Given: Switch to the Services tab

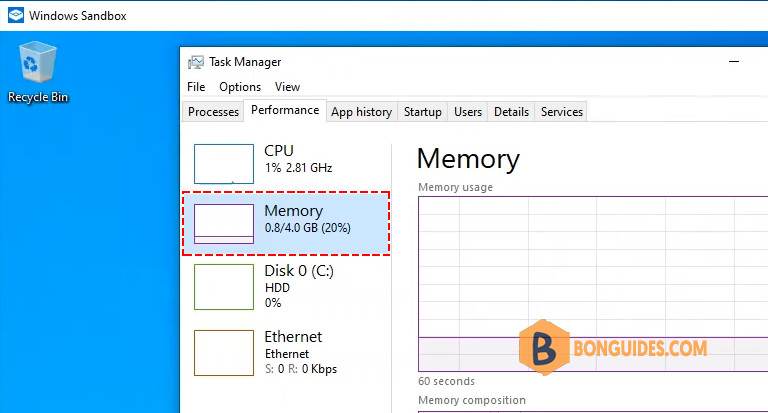Looking at the screenshot, I should click(562, 112).
